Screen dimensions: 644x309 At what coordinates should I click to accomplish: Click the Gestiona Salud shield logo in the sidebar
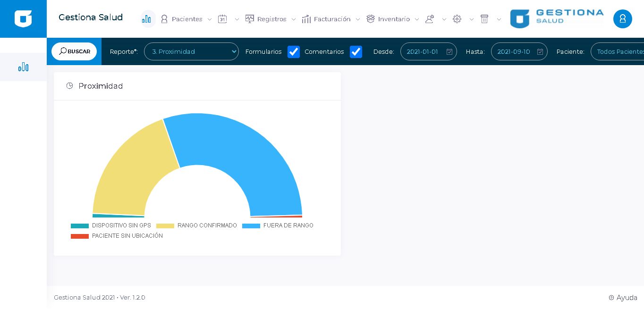pyautogui.click(x=23, y=19)
